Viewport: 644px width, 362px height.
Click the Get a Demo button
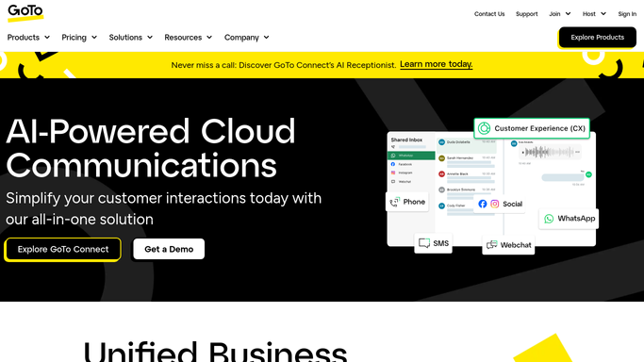(169, 249)
